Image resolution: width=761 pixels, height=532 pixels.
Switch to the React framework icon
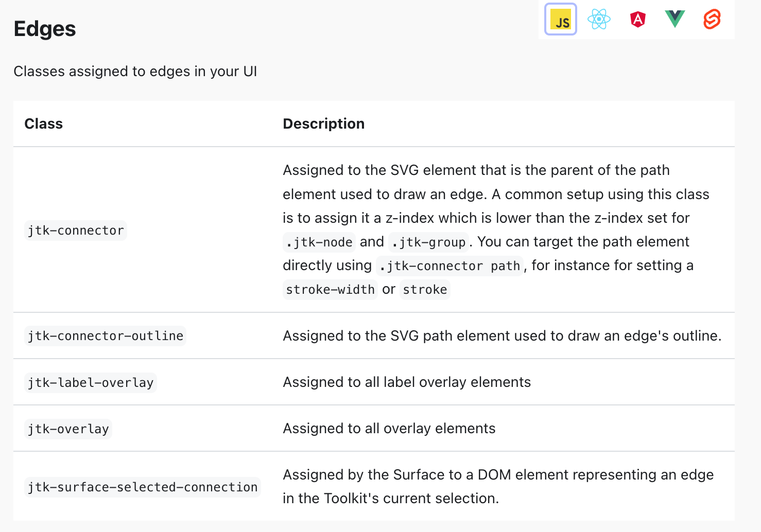(x=599, y=20)
